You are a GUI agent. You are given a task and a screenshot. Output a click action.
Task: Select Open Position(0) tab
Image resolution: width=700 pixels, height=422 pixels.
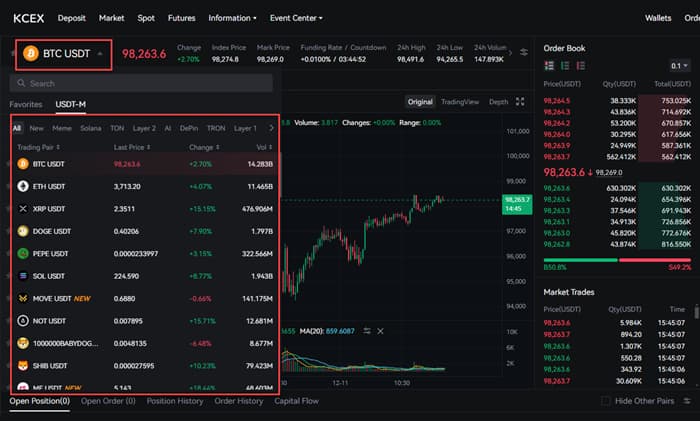tap(40, 401)
